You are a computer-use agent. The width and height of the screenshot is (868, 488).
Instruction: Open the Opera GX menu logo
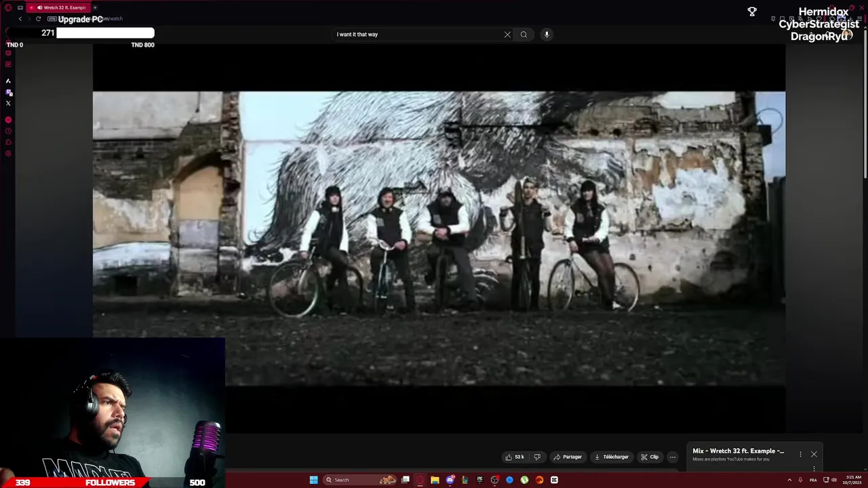point(8,7)
